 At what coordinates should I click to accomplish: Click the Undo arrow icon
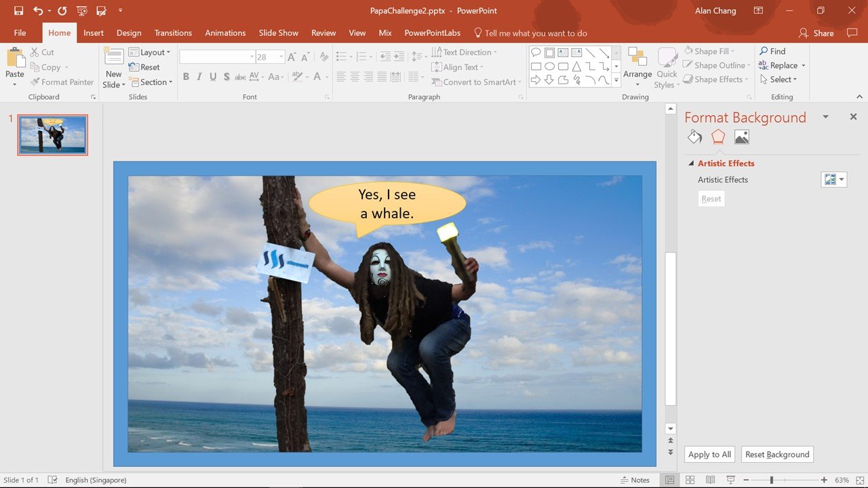(38, 11)
